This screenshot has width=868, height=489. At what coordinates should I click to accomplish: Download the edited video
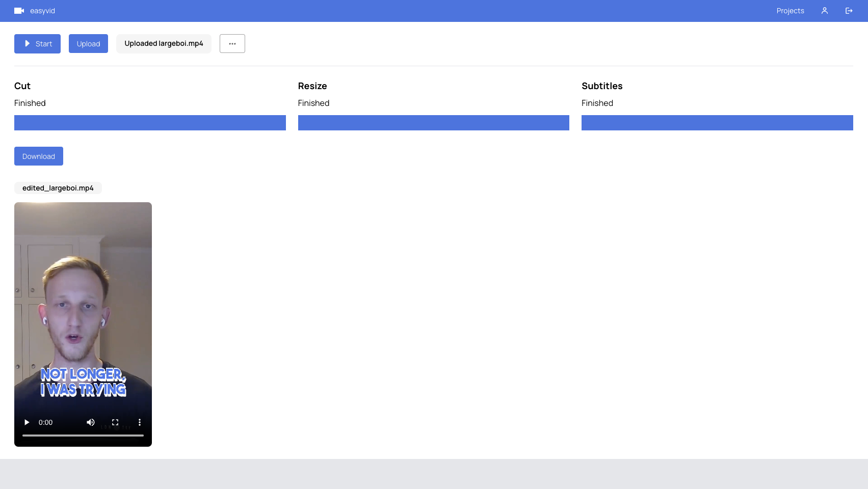(39, 156)
